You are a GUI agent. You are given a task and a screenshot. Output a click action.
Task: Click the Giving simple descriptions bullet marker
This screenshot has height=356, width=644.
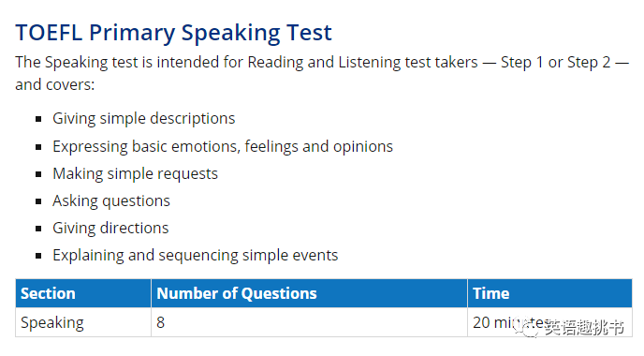(x=38, y=119)
